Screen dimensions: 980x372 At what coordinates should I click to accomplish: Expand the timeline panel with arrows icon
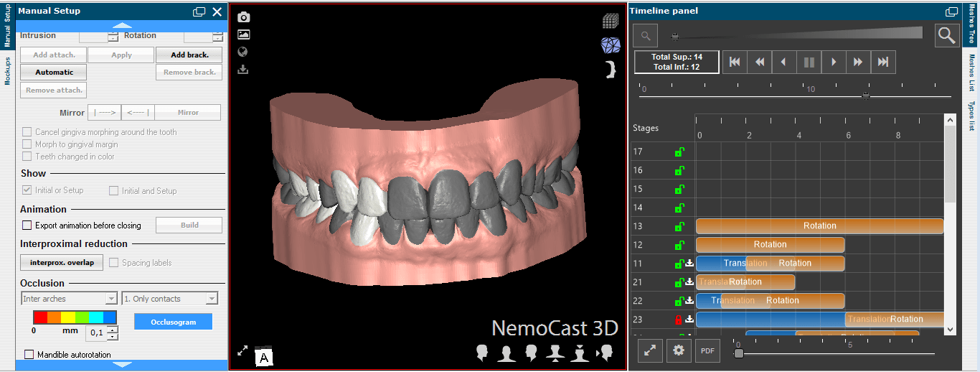(x=649, y=350)
